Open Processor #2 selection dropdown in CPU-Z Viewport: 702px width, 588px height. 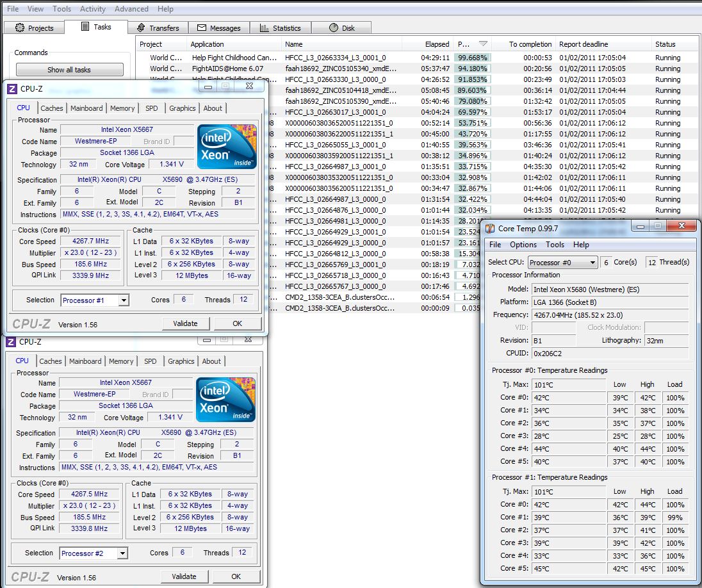click(x=123, y=553)
